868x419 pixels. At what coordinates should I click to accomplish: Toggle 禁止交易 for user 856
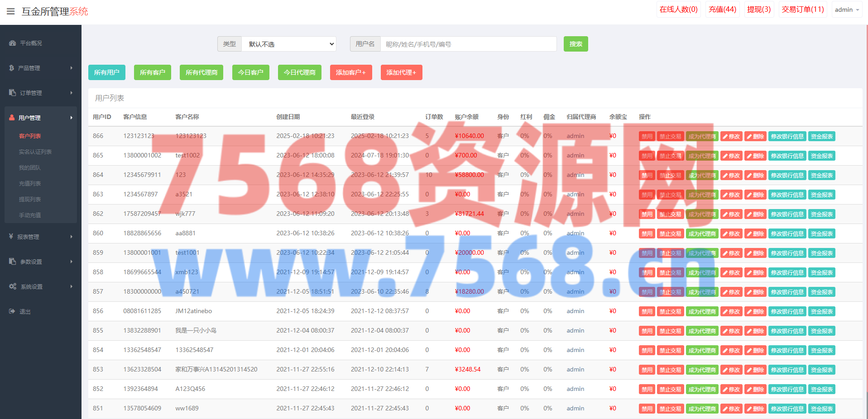(x=670, y=311)
